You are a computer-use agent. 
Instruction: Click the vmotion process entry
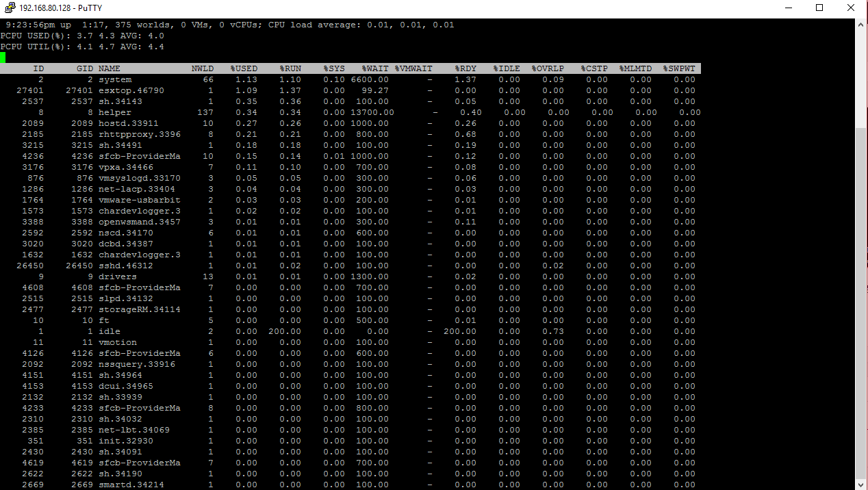click(x=118, y=342)
